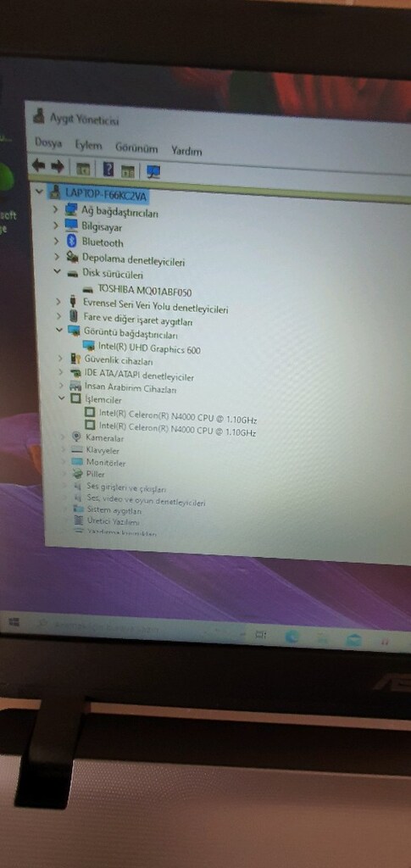Expand the Güvenlik cihazları node

(60, 359)
